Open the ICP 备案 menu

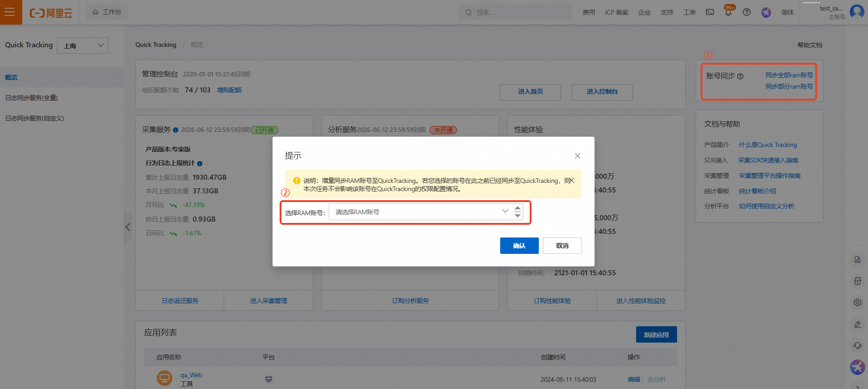pyautogui.click(x=617, y=12)
